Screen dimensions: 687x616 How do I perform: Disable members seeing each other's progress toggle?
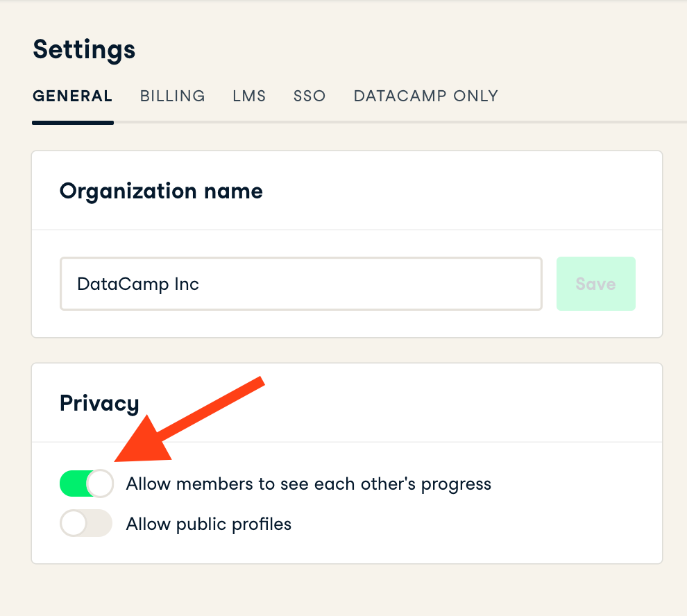tap(86, 484)
